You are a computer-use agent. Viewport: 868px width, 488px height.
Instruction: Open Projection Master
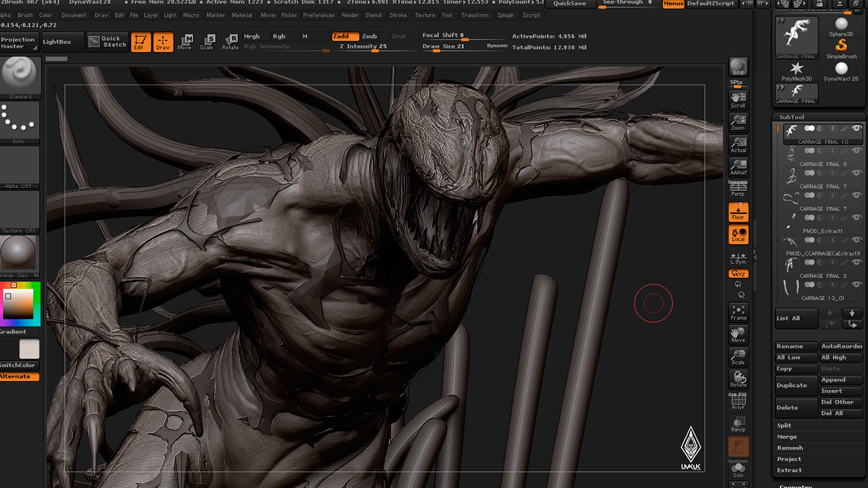tap(19, 42)
